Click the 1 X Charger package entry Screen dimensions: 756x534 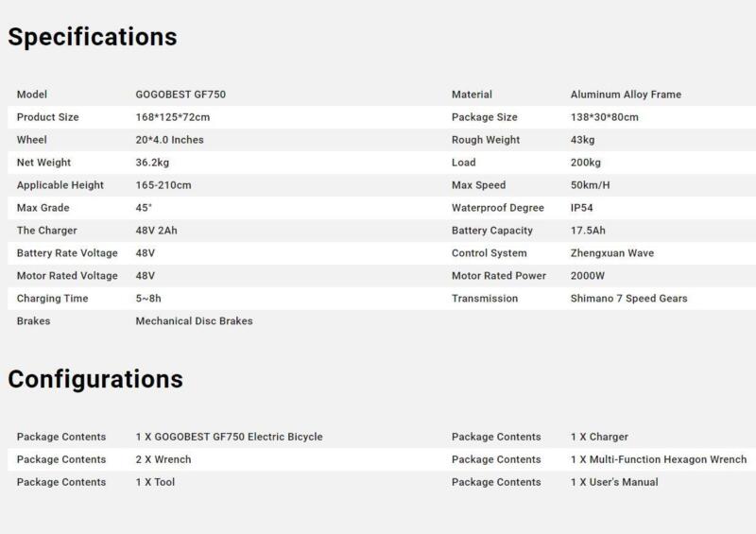(599, 437)
